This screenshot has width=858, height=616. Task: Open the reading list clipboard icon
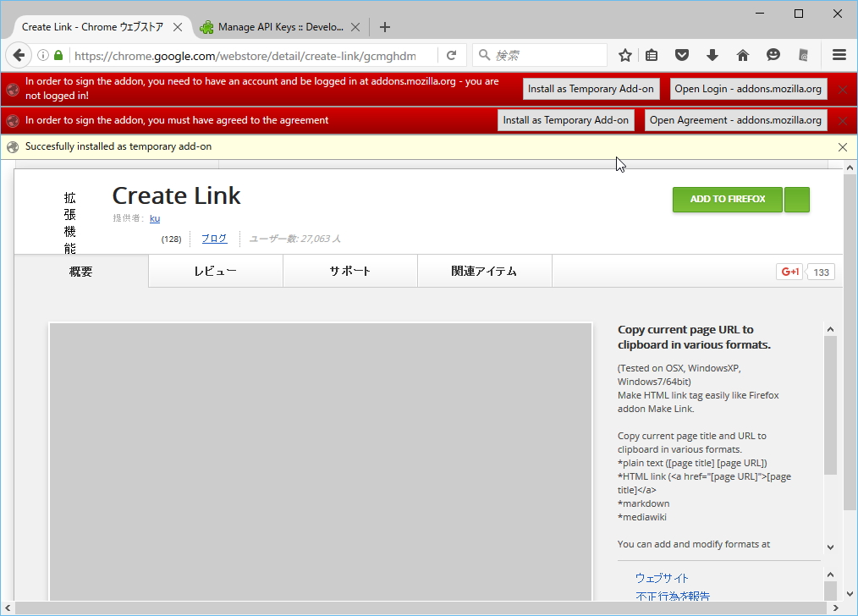[652, 54]
